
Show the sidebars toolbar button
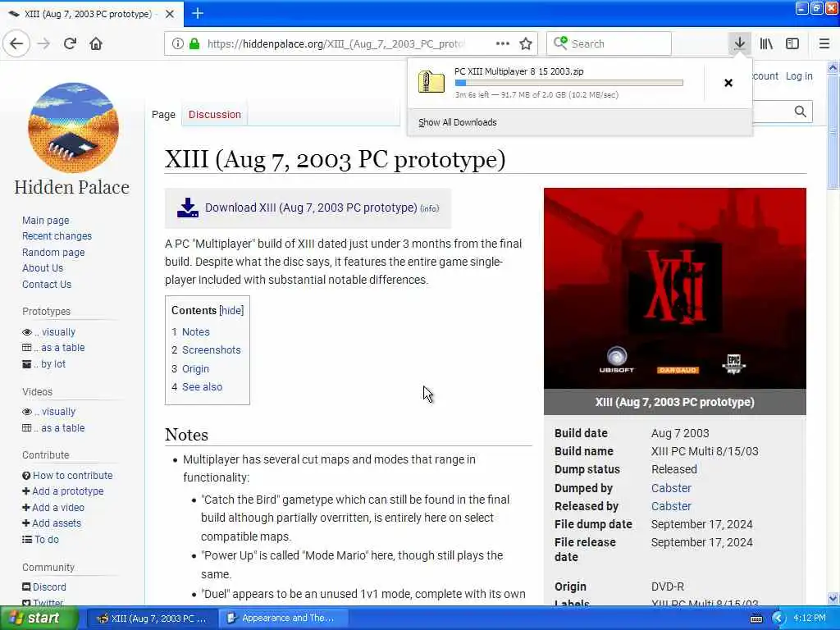pyautogui.click(x=792, y=43)
